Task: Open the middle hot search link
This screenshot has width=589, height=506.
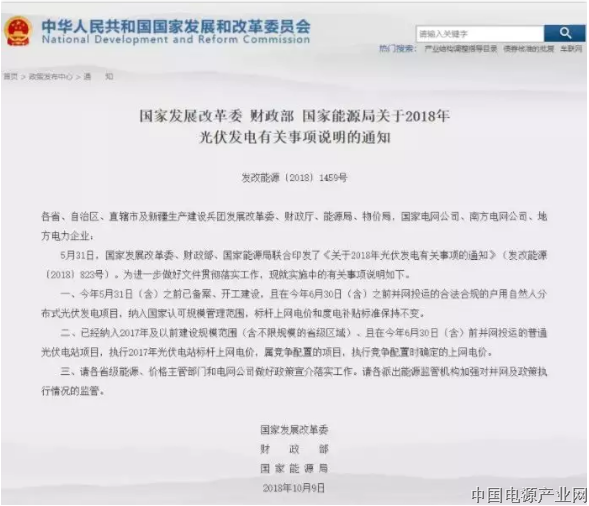Action: (529, 48)
